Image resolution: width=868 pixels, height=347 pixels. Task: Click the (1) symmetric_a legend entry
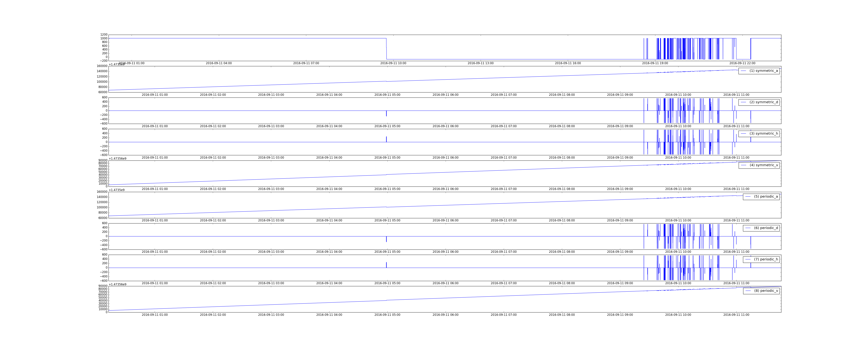(x=759, y=71)
